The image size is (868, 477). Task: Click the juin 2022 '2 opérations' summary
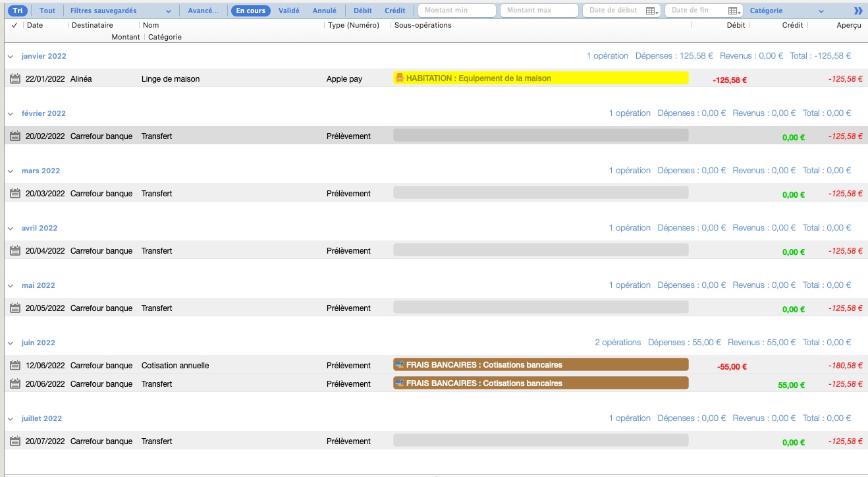[x=618, y=343]
